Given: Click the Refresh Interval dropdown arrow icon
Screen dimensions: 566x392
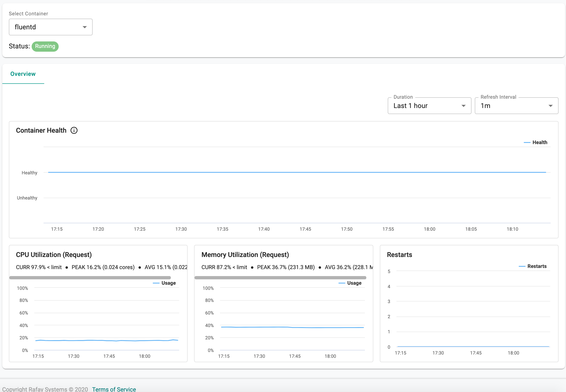Looking at the screenshot, I should 551,106.
